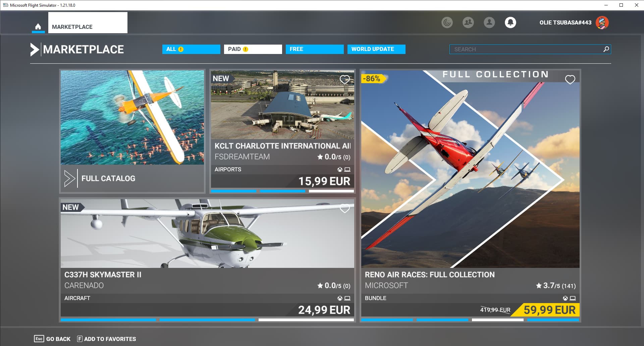The width and height of the screenshot is (644, 346).
Task: Click the Reno Air Races Xbox platform icon
Action: pos(565,298)
